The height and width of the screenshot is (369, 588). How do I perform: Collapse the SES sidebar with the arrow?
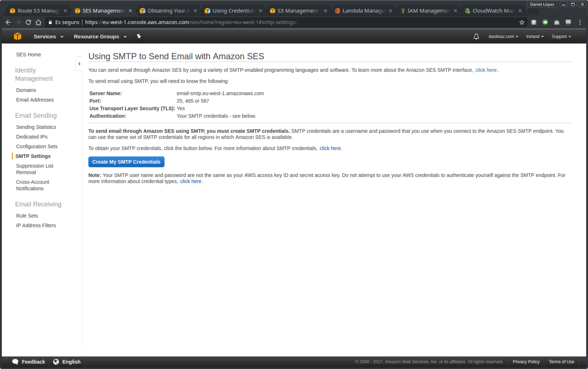[x=79, y=64]
